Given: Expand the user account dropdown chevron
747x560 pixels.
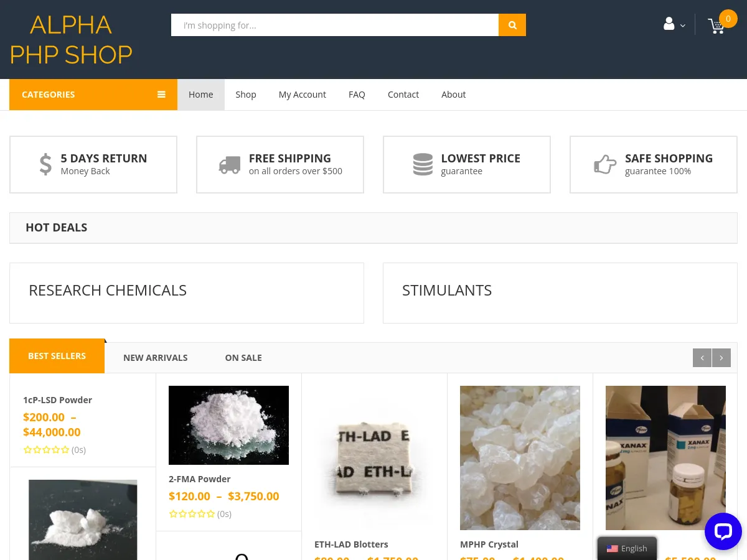Looking at the screenshot, I should pos(682,25).
